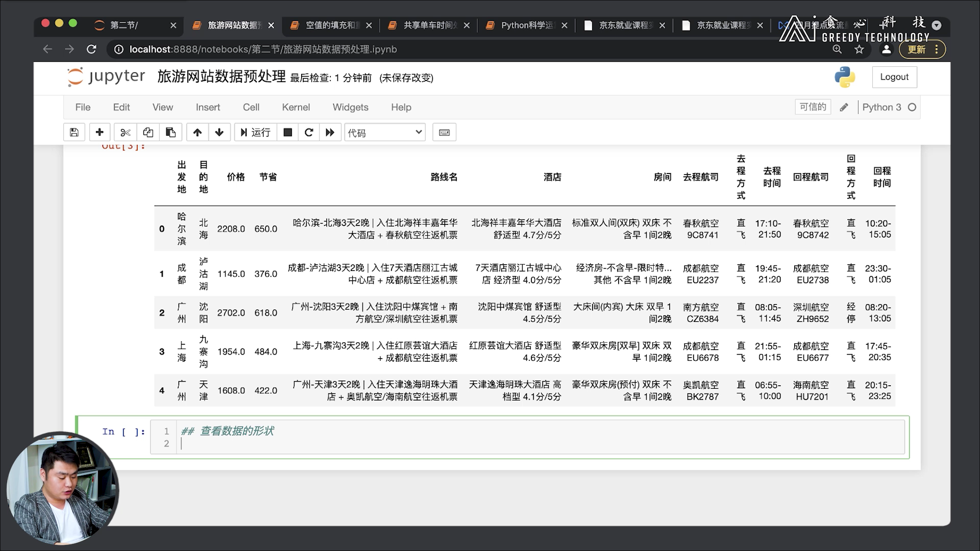Open the chevron dropdown beside 更新
This screenshot has height=551, width=980.
pyautogui.click(x=937, y=24)
